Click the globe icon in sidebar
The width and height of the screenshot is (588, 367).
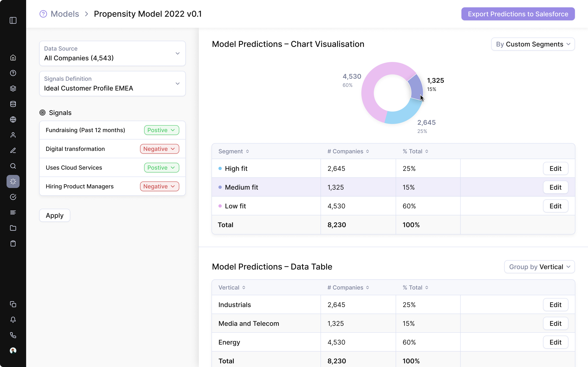13,119
